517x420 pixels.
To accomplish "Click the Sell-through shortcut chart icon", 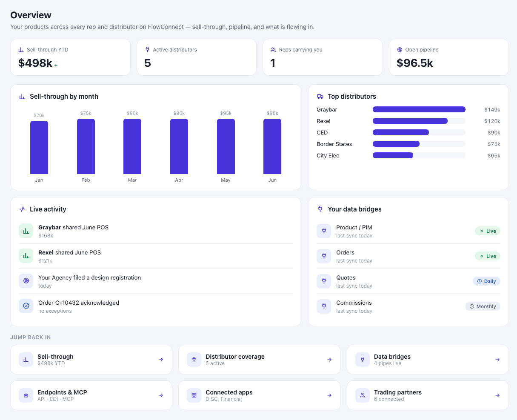I will [x=26, y=360].
